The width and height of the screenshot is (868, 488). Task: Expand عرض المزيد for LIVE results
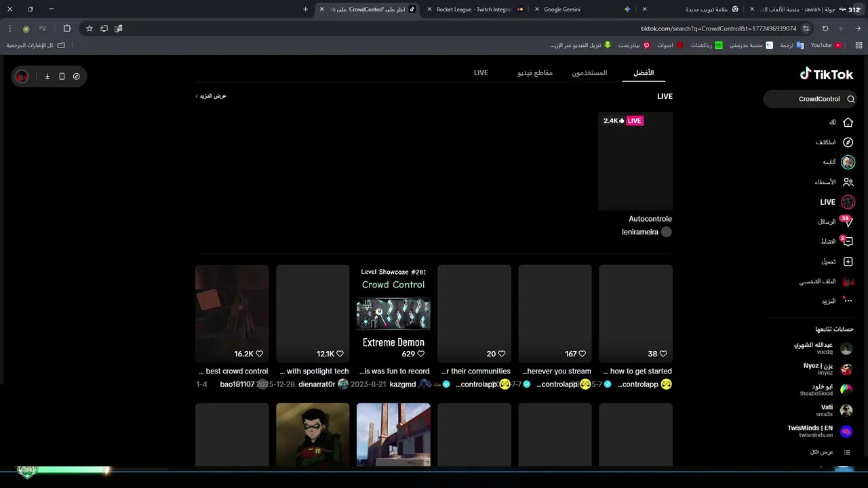(211, 96)
